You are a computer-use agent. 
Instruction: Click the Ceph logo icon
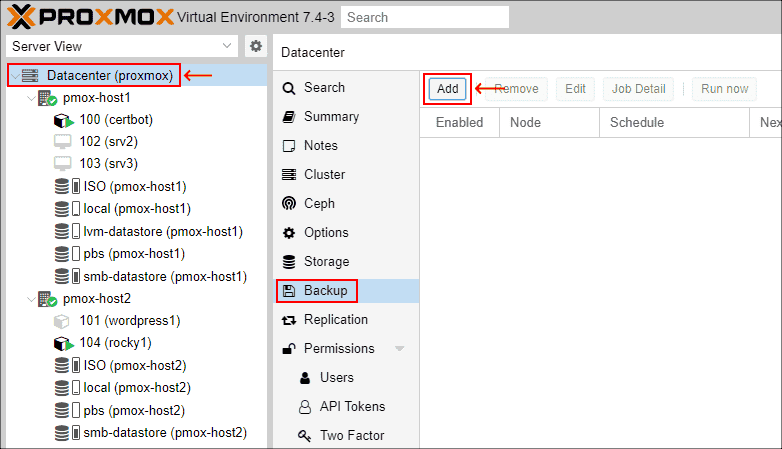point(289,204)
